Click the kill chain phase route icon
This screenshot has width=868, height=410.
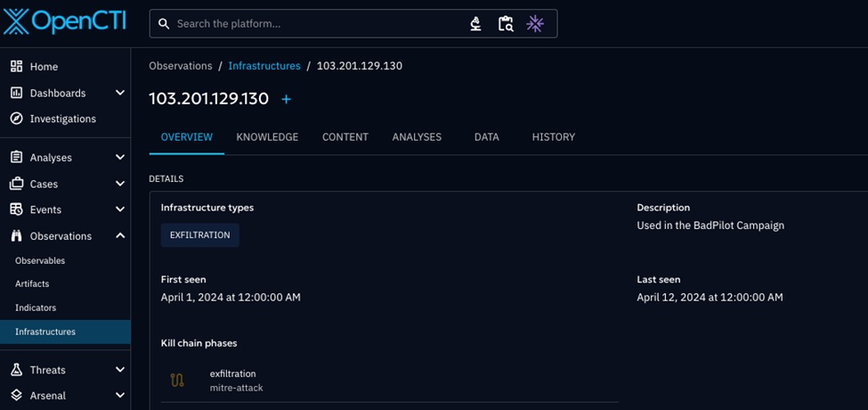pyautogui.click(x=177, y=381)
